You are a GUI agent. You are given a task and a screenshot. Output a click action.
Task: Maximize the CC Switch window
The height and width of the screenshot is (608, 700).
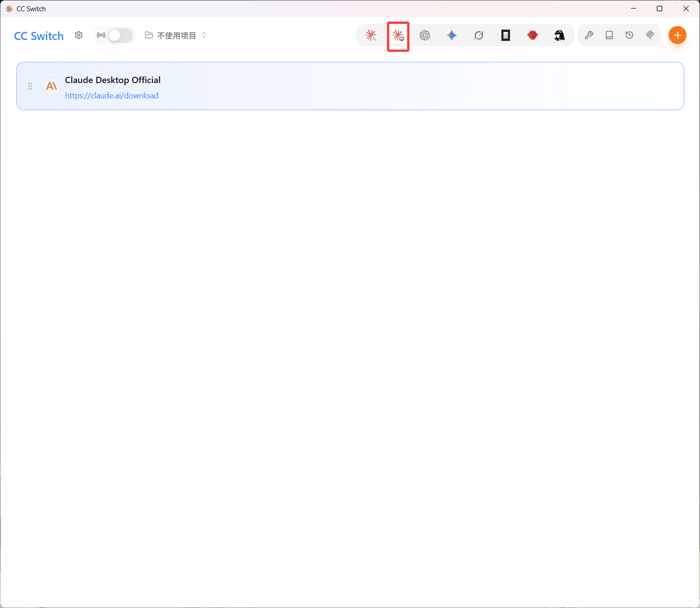(x=660, y=9)
